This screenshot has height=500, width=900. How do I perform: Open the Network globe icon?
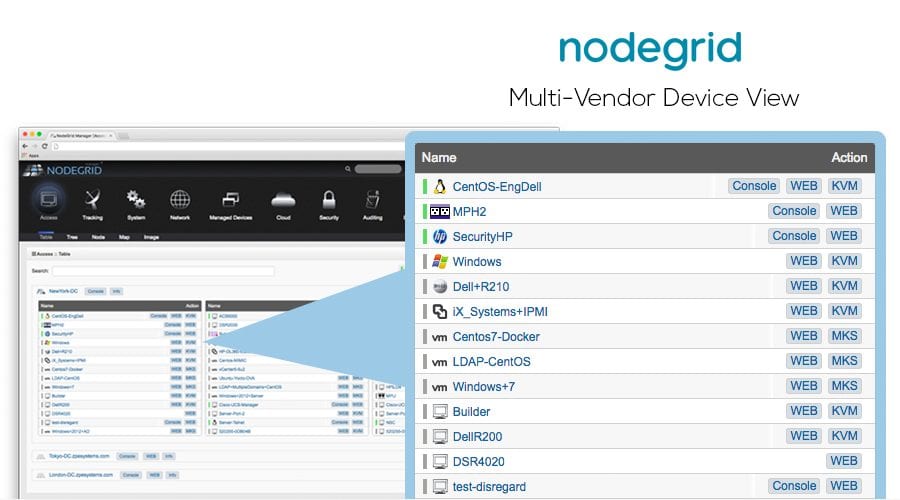point(180,200)
